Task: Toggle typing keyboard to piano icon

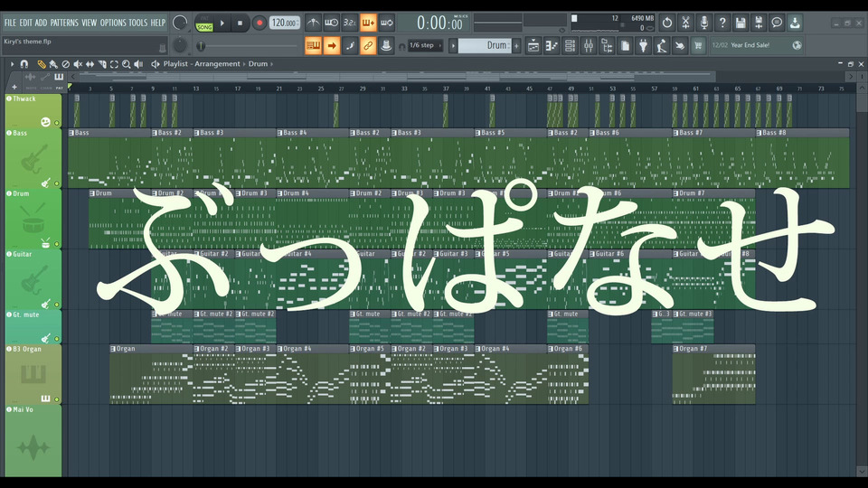Action: tap(313, 45)
